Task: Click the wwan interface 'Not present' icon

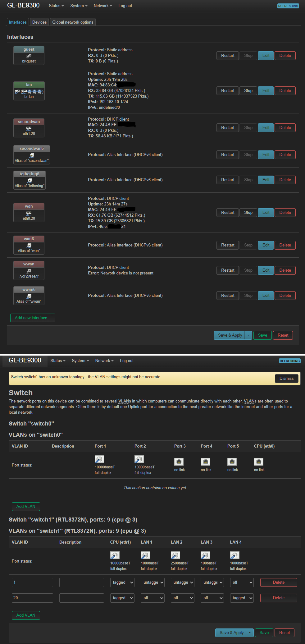Action: [29, 271]
